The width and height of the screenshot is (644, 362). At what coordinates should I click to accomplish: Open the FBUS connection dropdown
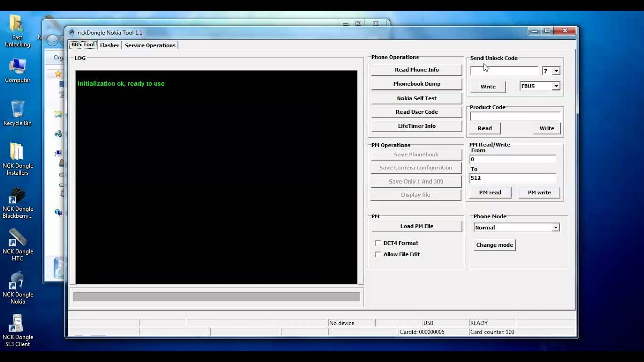click(556, 86)
